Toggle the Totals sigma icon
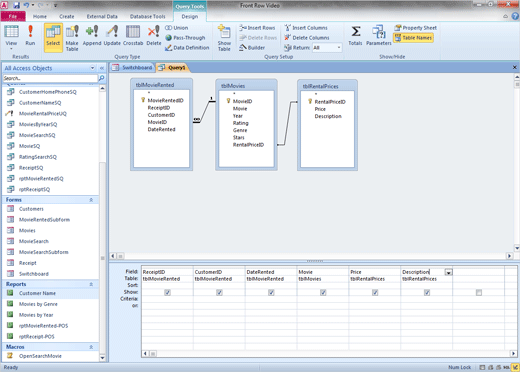 pos(355,36)
